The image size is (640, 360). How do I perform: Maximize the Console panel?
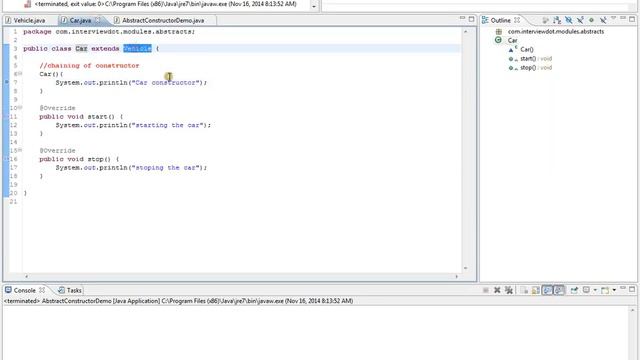click(x=632, y=289)
